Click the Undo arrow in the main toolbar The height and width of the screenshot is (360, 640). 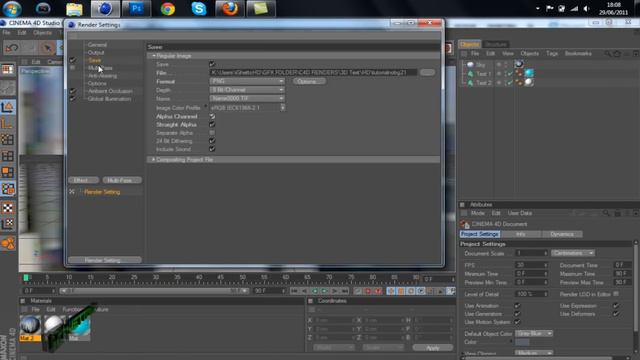click(x=12, y=48)
